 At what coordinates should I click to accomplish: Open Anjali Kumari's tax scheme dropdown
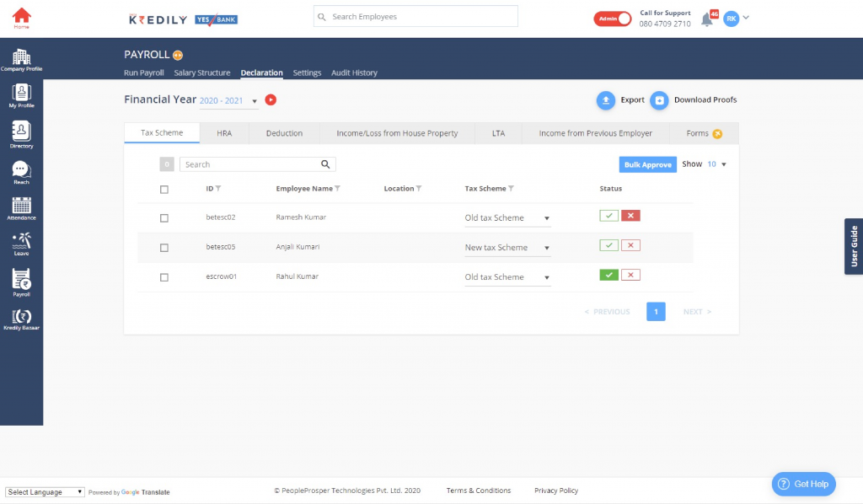click(507, 248)
